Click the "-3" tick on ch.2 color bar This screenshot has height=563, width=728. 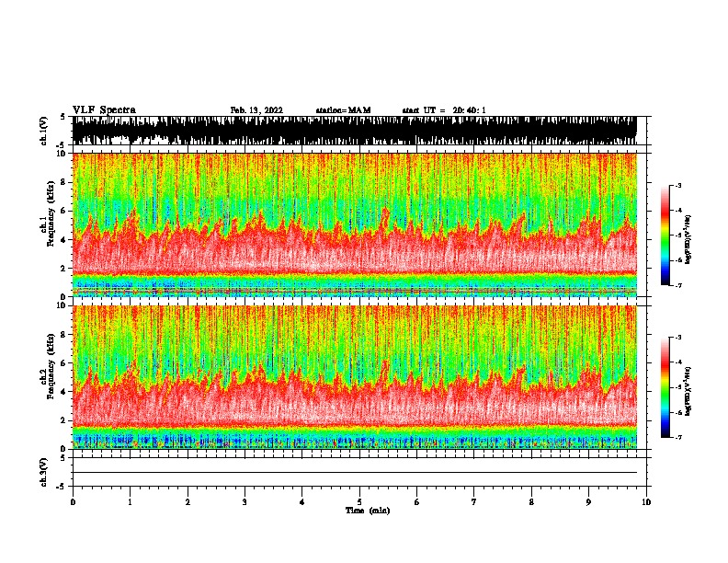(x=677, y=338)
